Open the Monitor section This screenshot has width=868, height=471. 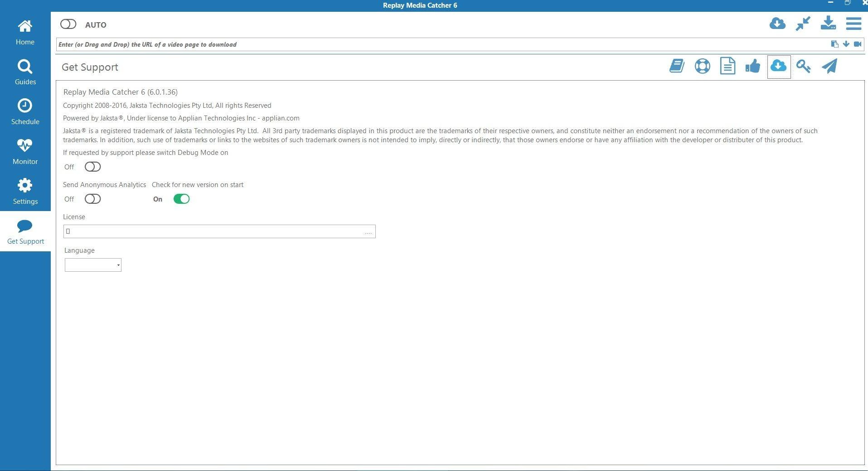(x=25, y=152)
